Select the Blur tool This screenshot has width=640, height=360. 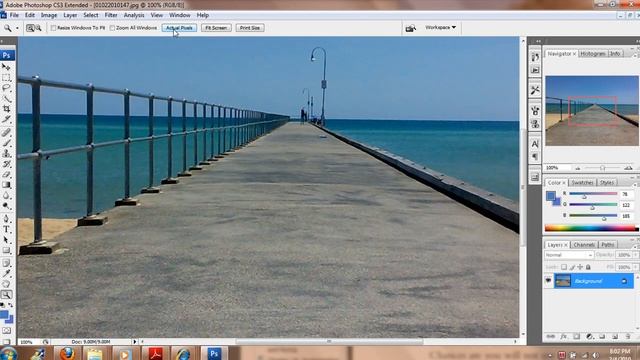[6, 196]
